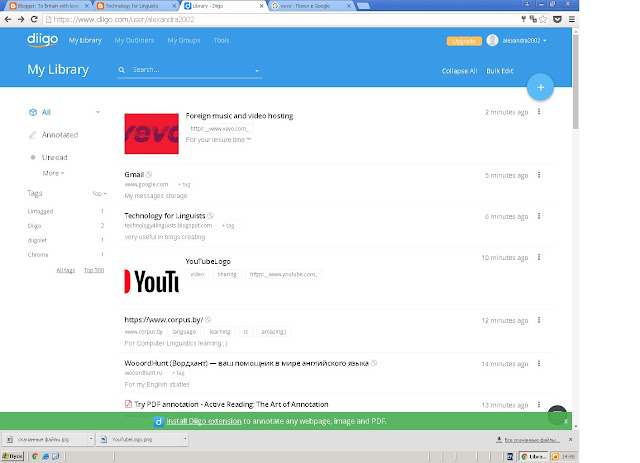This screenshot has width=640, height=463.
Task: Open the vevo thumbnail image
Action: (x=151, y=134)
